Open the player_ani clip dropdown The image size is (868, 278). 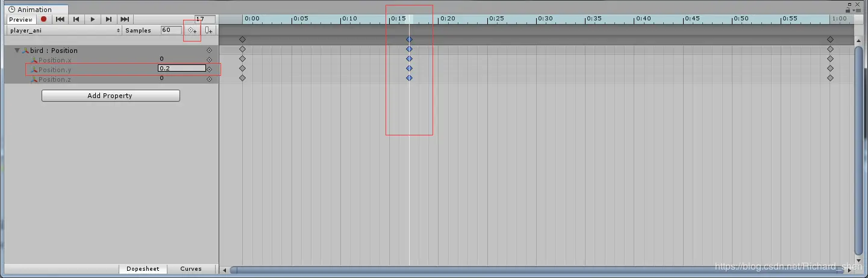pyautogui.click(x=65, y=30)
